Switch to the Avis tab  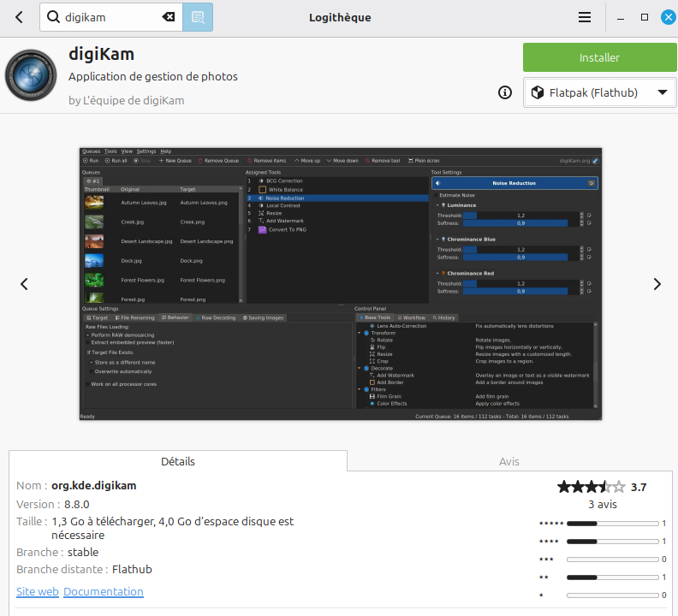(x=509, y=461)
